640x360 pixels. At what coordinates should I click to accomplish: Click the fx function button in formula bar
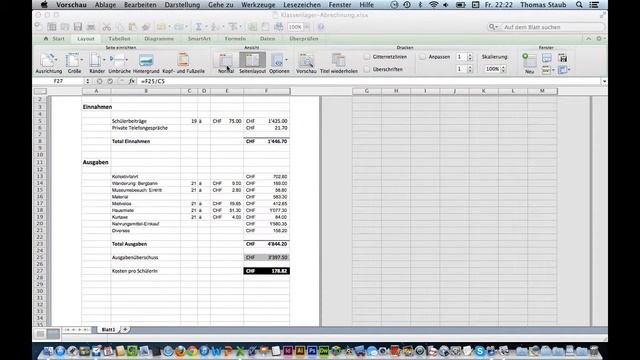[x=131, y=81]
